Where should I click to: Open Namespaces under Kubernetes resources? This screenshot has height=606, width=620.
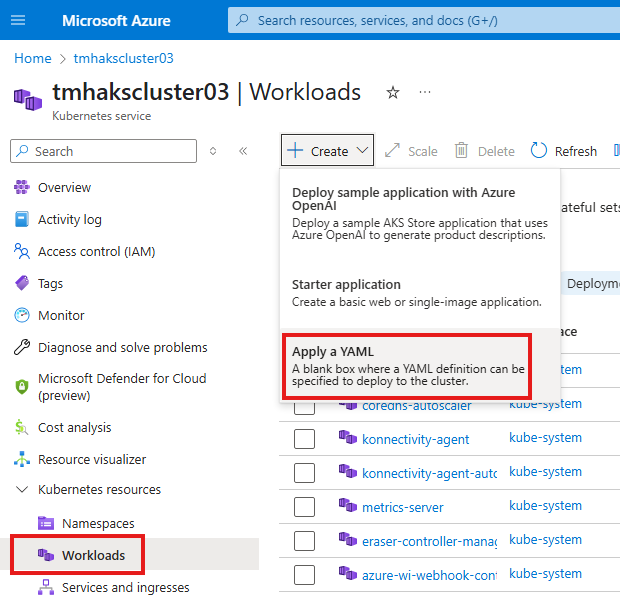click(98, 523)
